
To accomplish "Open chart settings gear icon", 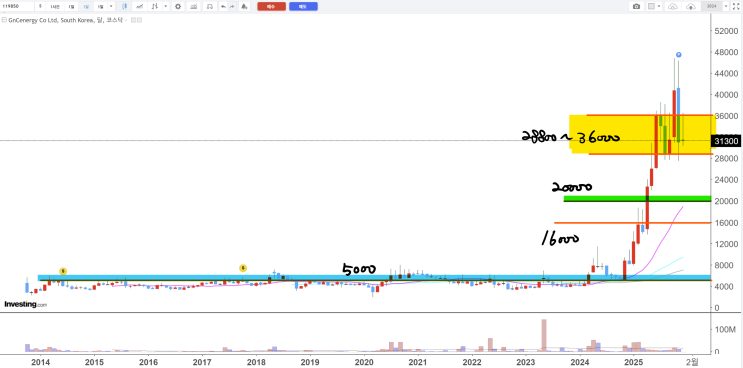I will click(178, 6).
